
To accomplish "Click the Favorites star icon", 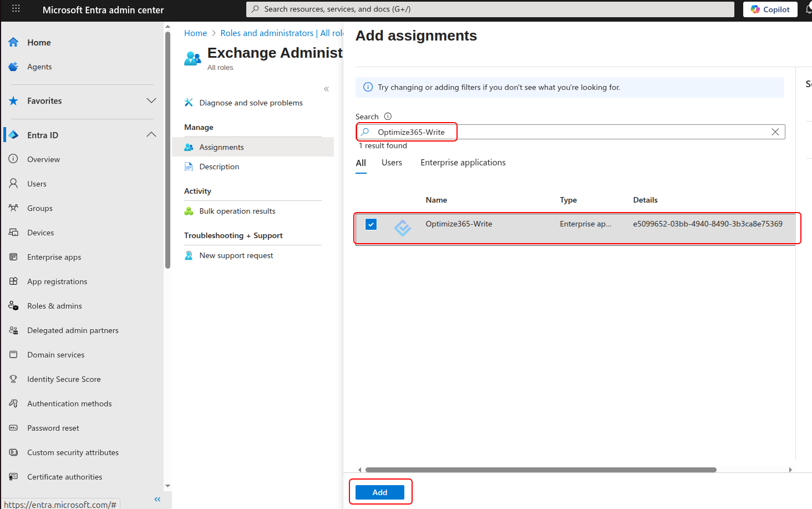I will click(13, 101).
